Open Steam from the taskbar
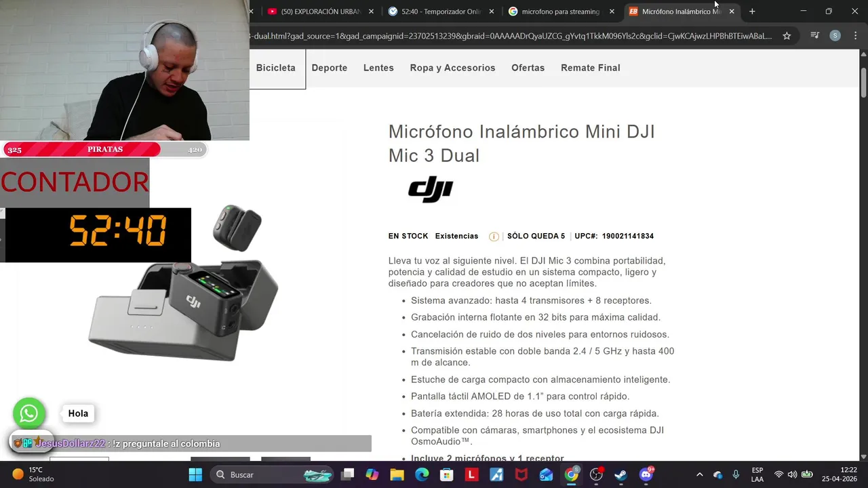The image size is (868, 488). [x=620, y=474]
